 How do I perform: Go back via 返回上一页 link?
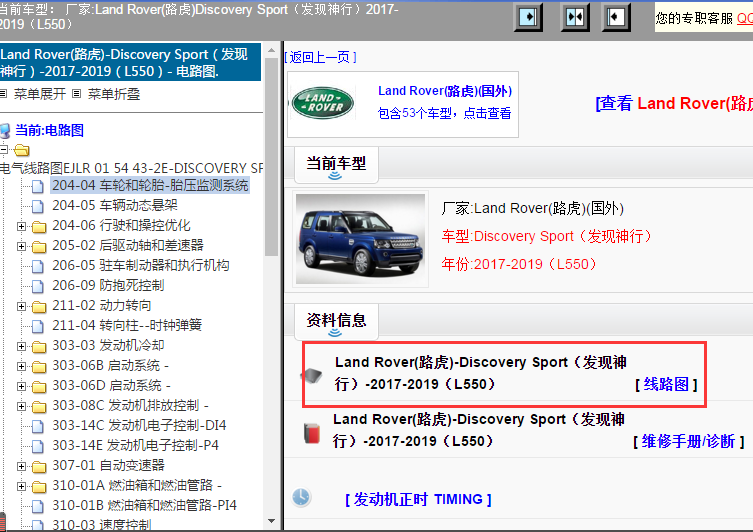321,58
